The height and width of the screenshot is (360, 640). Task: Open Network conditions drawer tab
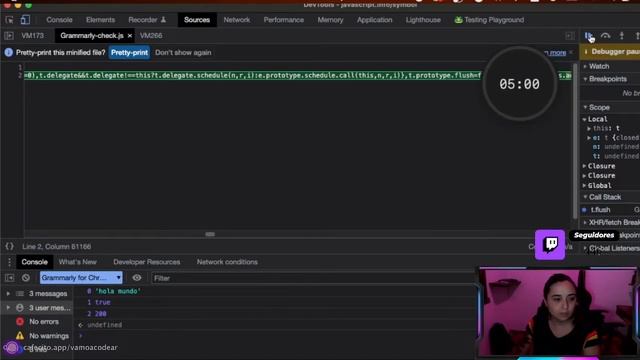[227, 262]
